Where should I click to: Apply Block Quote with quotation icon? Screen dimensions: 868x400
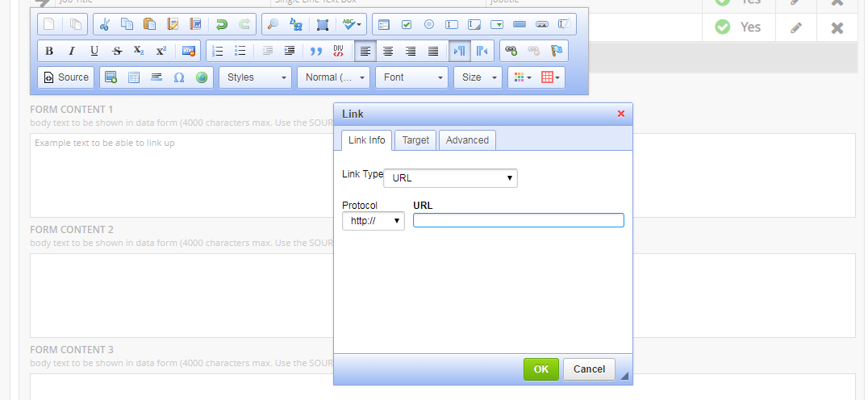(316, 51)
